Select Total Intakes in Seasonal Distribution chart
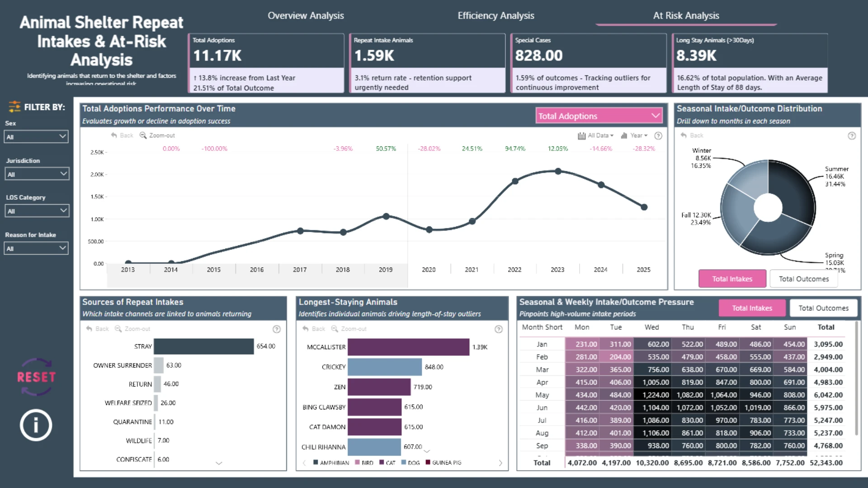Screen dimensions: 868x488 732,279
